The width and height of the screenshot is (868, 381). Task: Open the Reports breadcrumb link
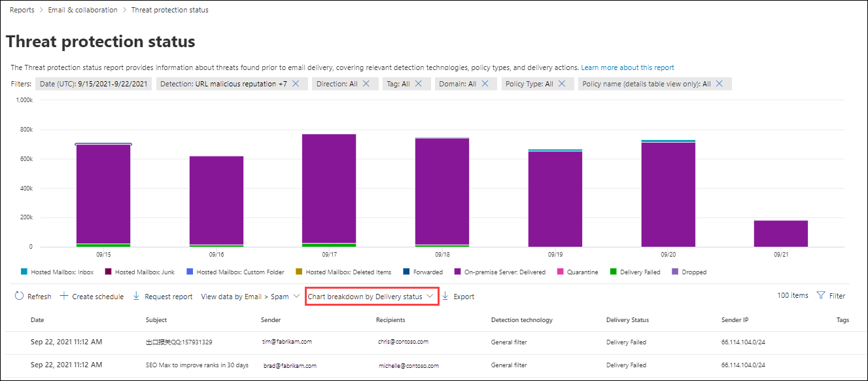point(22,10)
